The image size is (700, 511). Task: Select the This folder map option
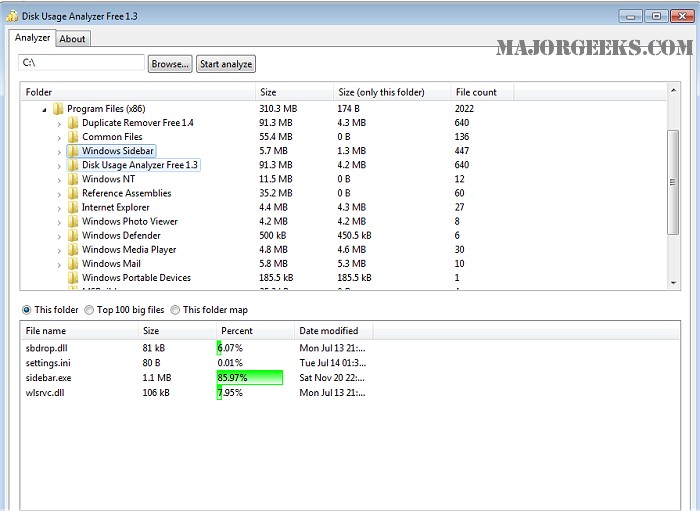[x=175, y=310]
